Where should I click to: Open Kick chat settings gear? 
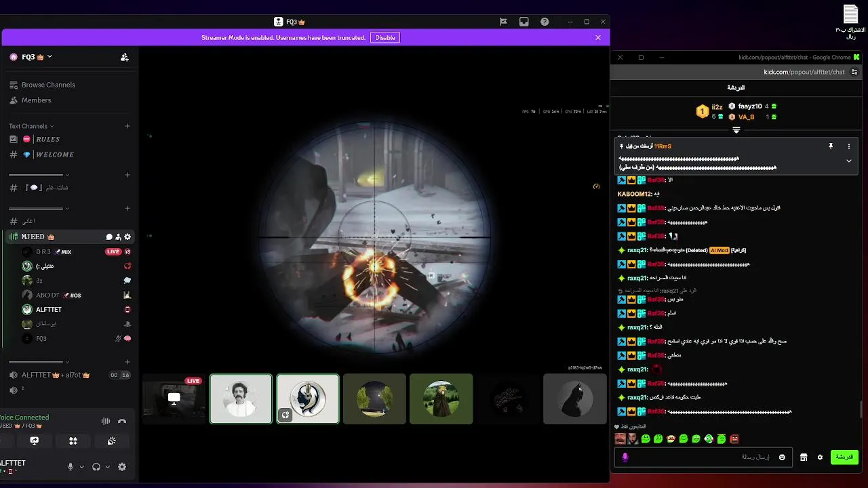[x=820, y=457]
